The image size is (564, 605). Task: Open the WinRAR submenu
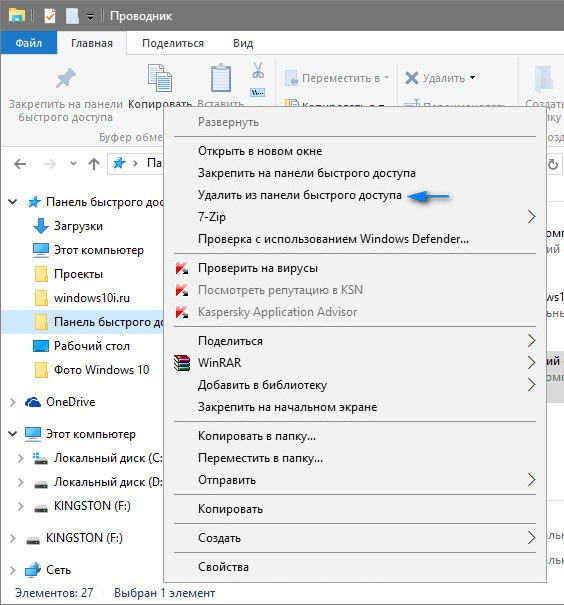click(355, 363)
